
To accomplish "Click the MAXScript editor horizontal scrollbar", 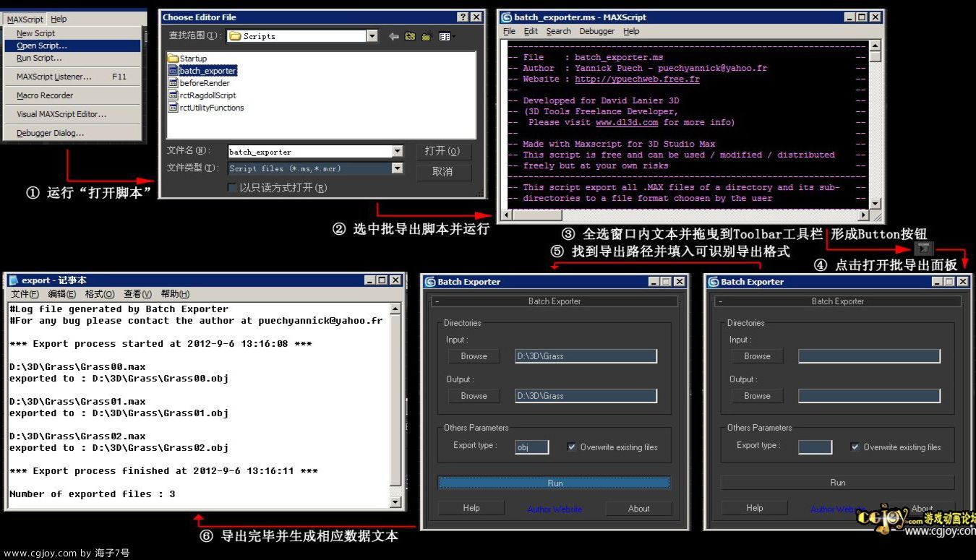I will (685, 215).
